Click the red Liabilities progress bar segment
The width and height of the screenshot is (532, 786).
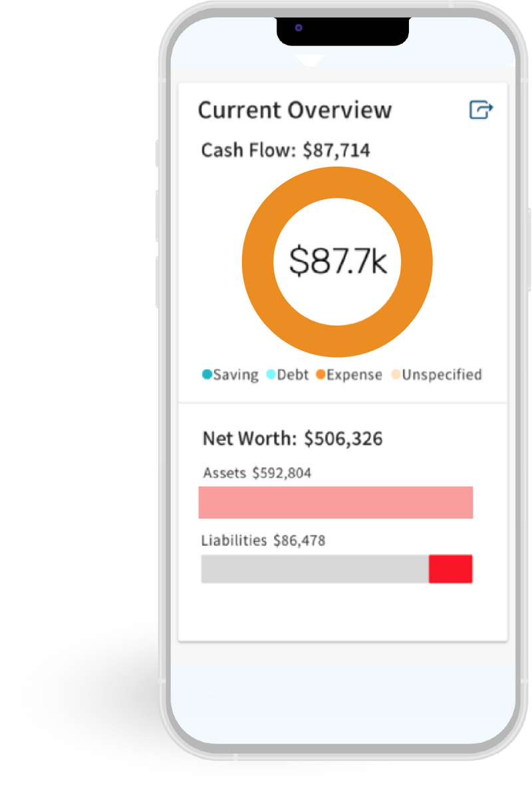coord(451,569)
